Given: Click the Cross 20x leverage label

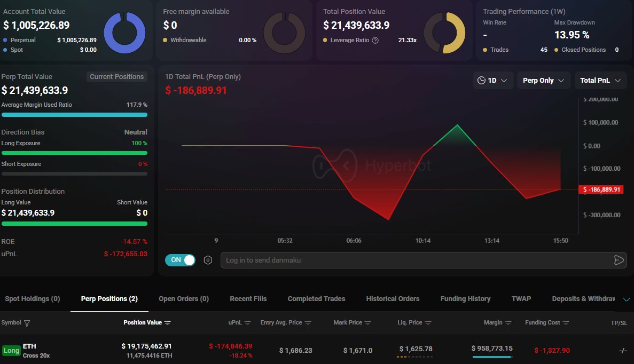Looking at the screenshot, I should click(x=36, y=355).
